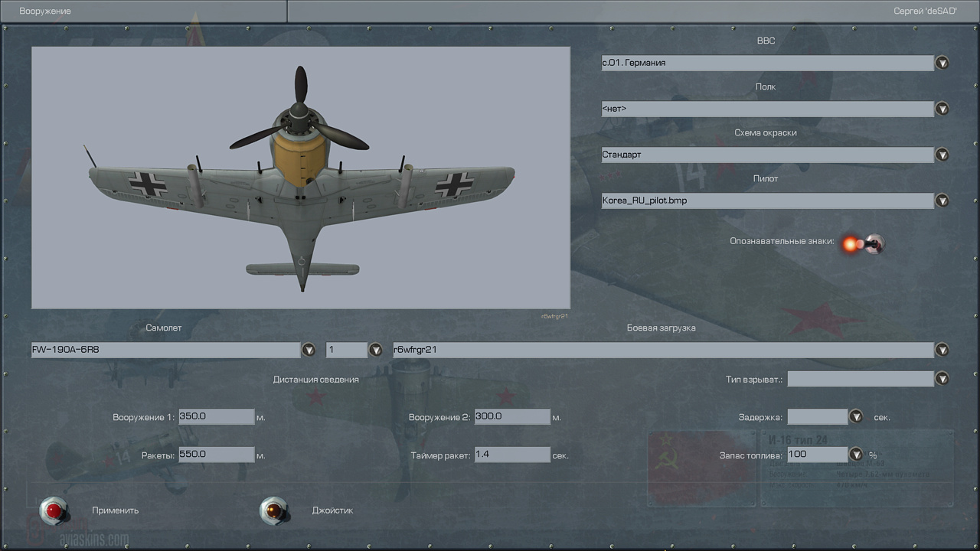980x551 pixels.
Task: Open the Пилот skin dropdown arrow
Action: (x=942, y=201)
